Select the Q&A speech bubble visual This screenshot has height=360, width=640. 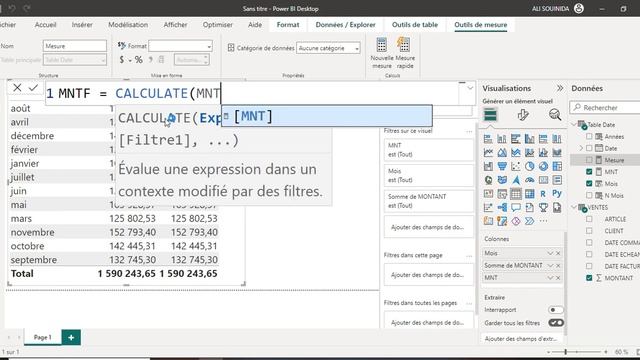[x=516, y=207]
